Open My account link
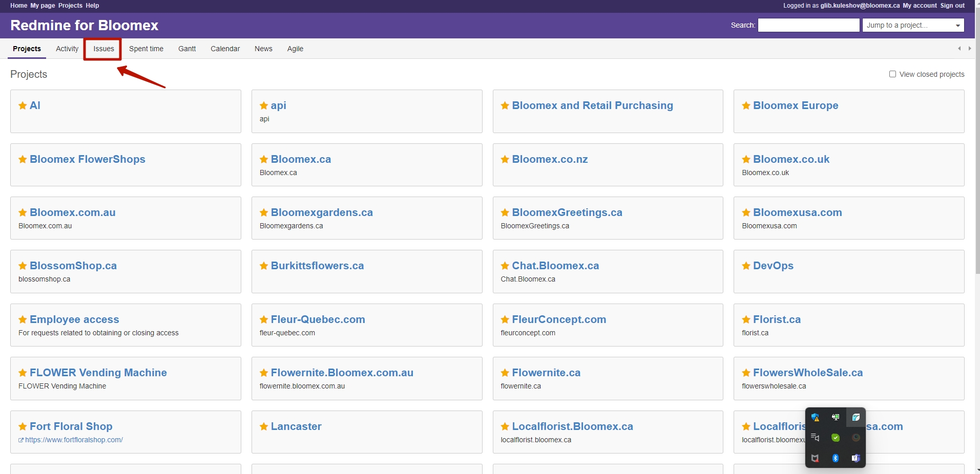This screenshot has width=980, height=474. [920, 6]
